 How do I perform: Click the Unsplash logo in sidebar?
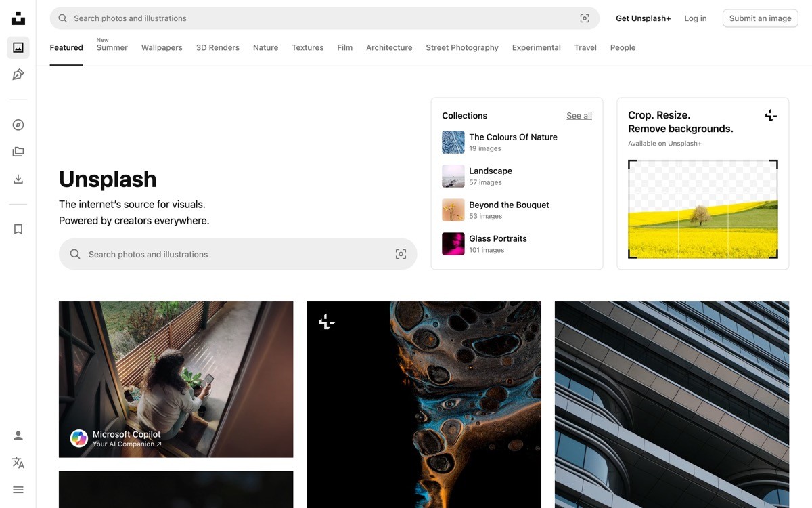18,18
